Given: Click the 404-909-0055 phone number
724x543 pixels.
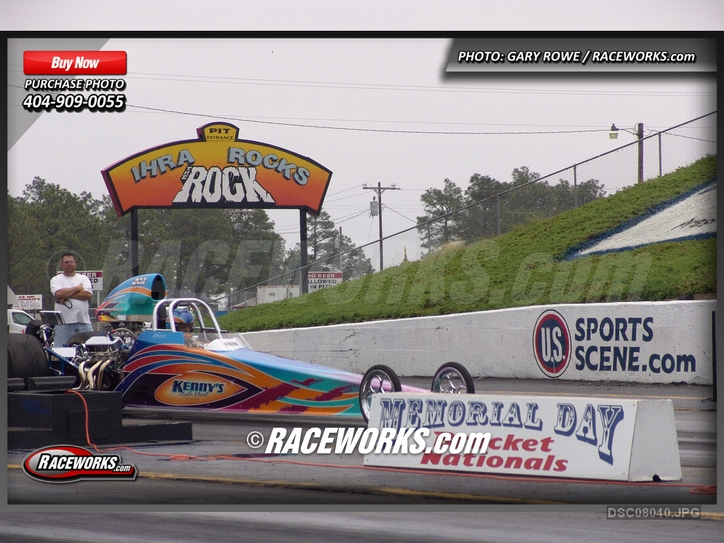Looking at the screenshot, I should [75, 102].
